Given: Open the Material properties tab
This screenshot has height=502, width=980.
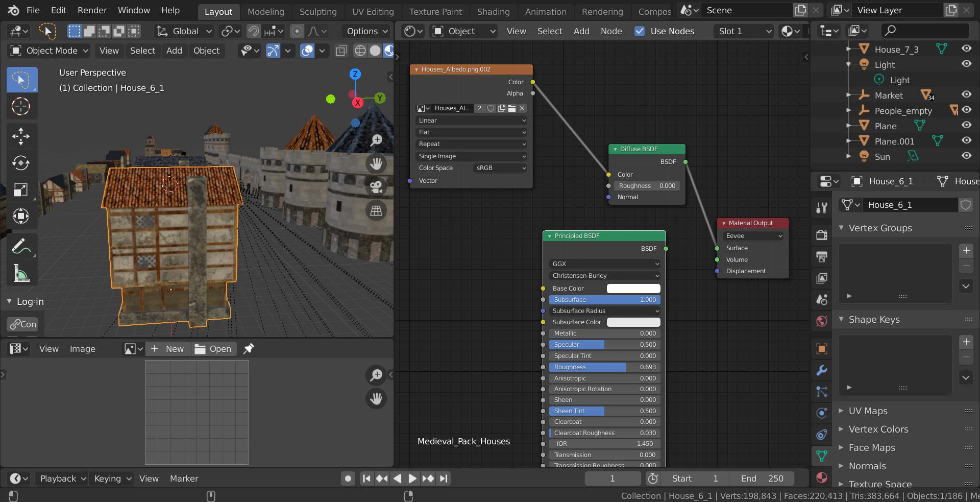Looking at the screenshot, I should 821,477.
